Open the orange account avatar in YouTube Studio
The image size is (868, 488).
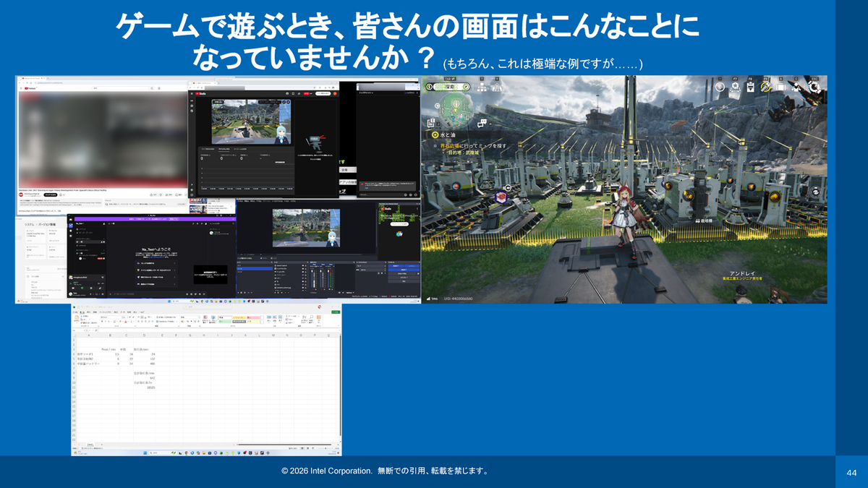(x=335, y=93)
